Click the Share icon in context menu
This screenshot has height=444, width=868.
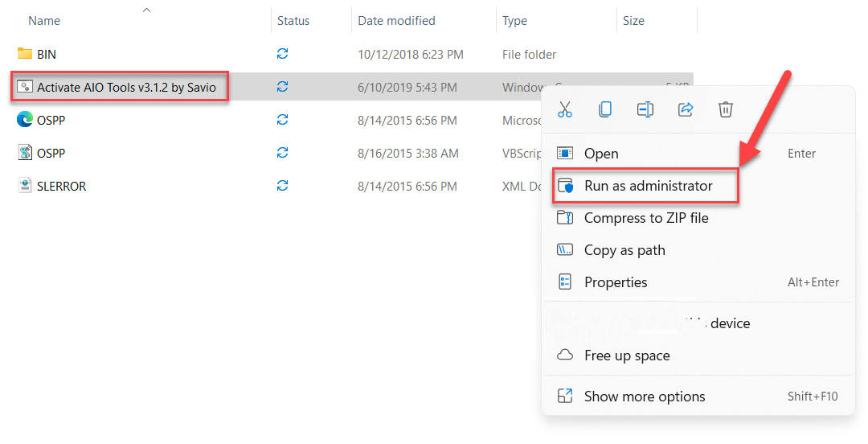point(686,109)
